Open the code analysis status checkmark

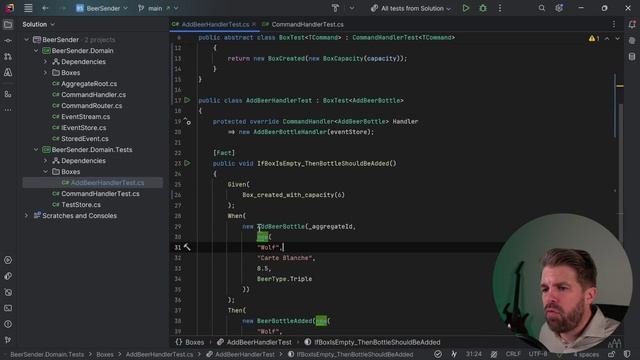[x=438, y=354]
